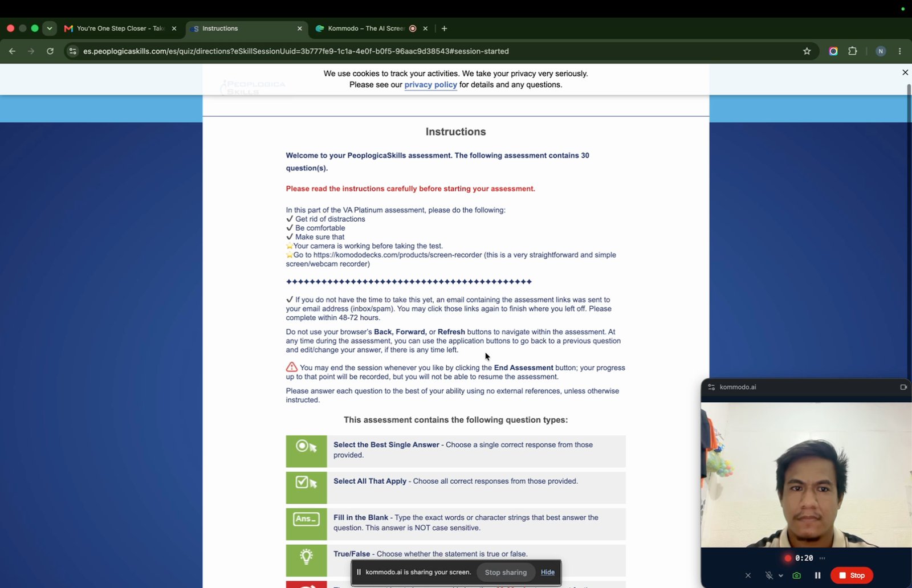912x588 pixels.
Task: Open a new browser tab
Action: pos(444,28)
